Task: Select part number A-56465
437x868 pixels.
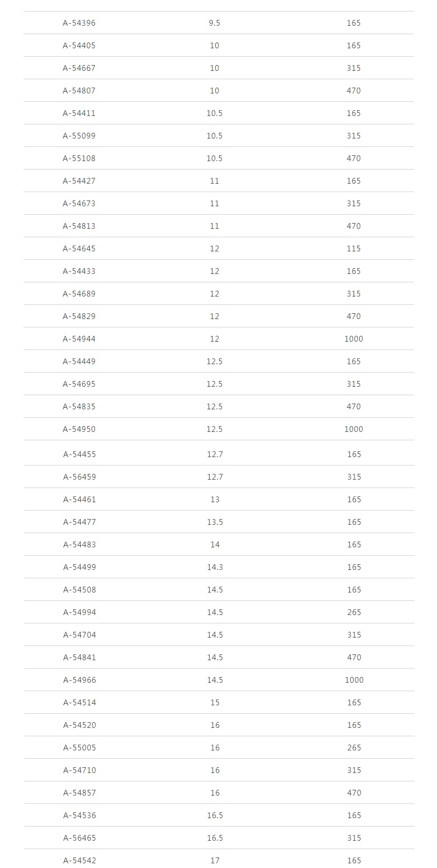Action: [80, 838]
